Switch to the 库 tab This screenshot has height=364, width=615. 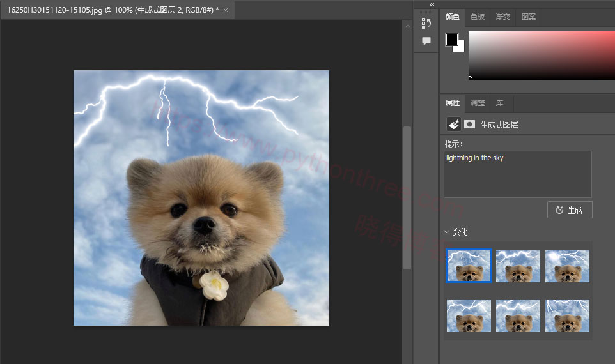pyautogui.click(x=499, y=103)
